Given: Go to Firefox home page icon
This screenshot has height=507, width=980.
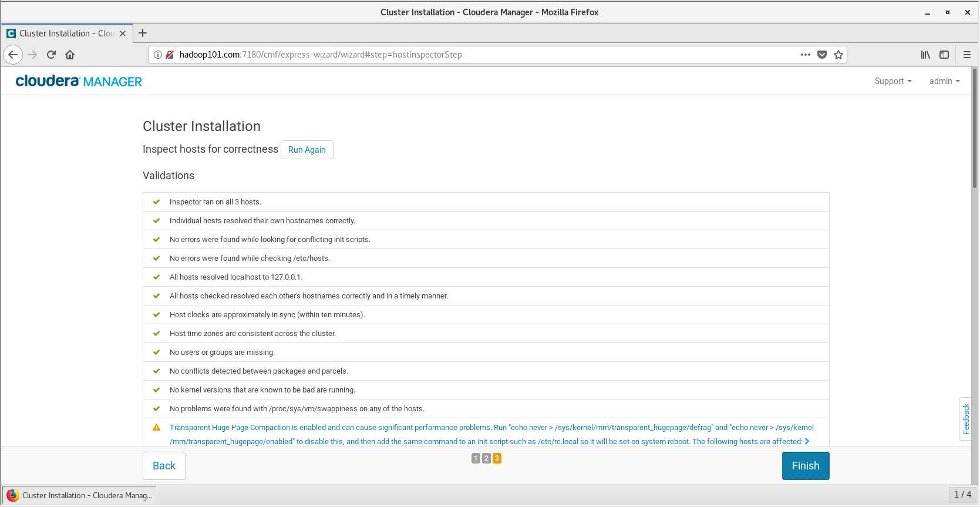Looking at the screenshot, I should (70, 55).
